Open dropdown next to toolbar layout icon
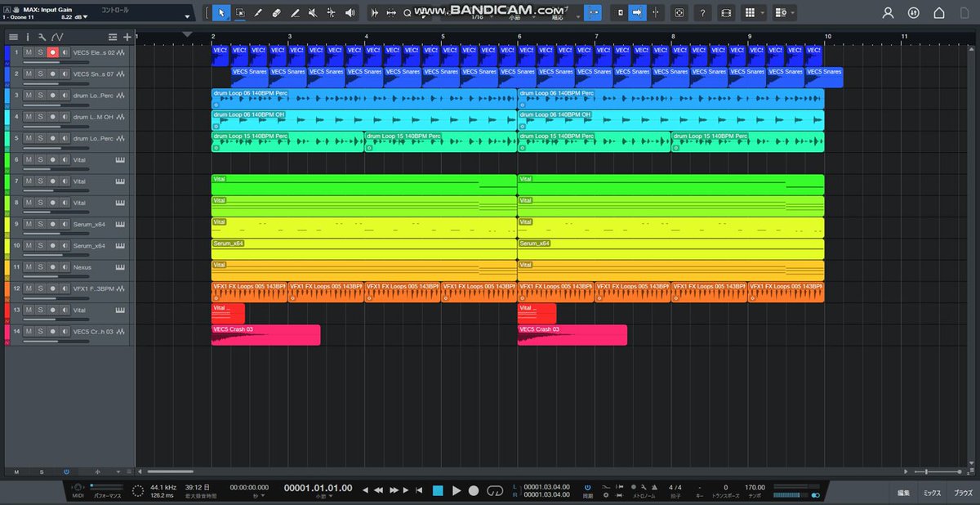Viewport: 980px width, 505px height. click(791, 13)
